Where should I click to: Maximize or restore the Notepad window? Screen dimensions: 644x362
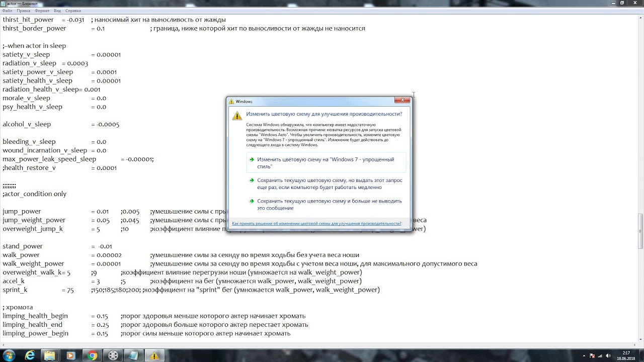(622, 3)
